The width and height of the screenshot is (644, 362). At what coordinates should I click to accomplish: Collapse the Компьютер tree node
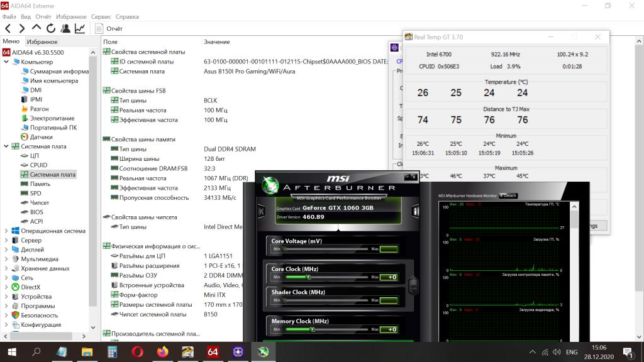click(x=6, y=62)
